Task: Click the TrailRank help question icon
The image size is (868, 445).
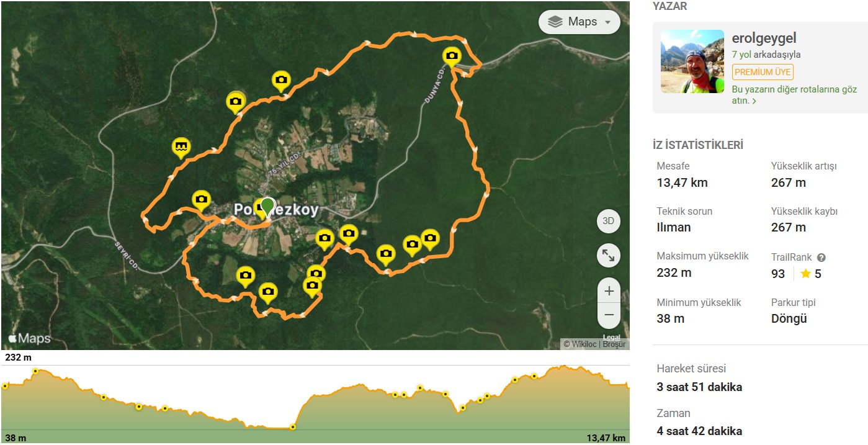Action: click(821, 258)
